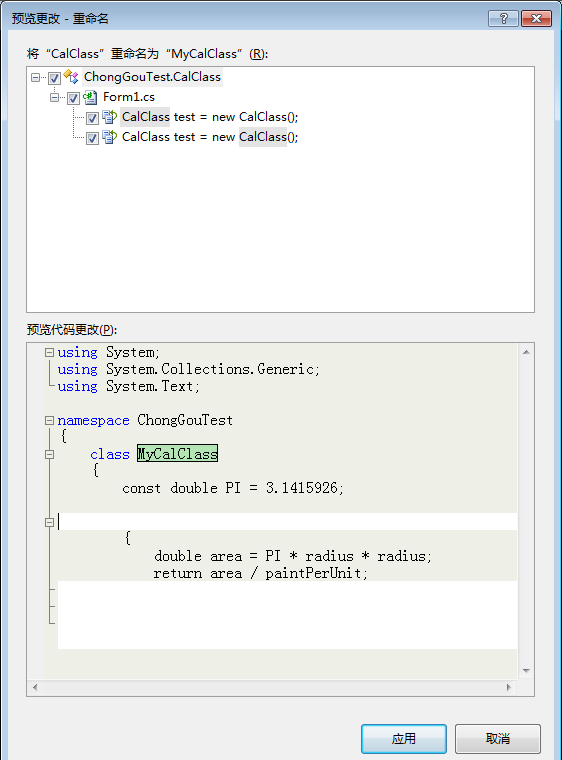Uncheck the ChongGouTest.CalClass checkbox
The image size is (562, 760).
54,78
